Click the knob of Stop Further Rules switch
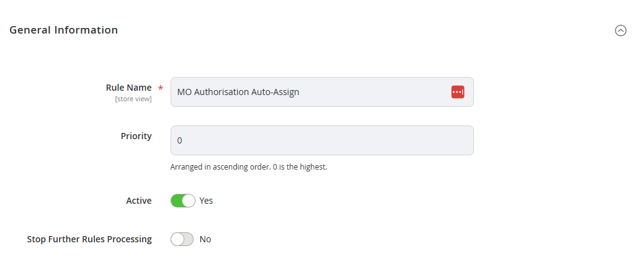This screenshot has width=644, height=269. click(177, 239)
